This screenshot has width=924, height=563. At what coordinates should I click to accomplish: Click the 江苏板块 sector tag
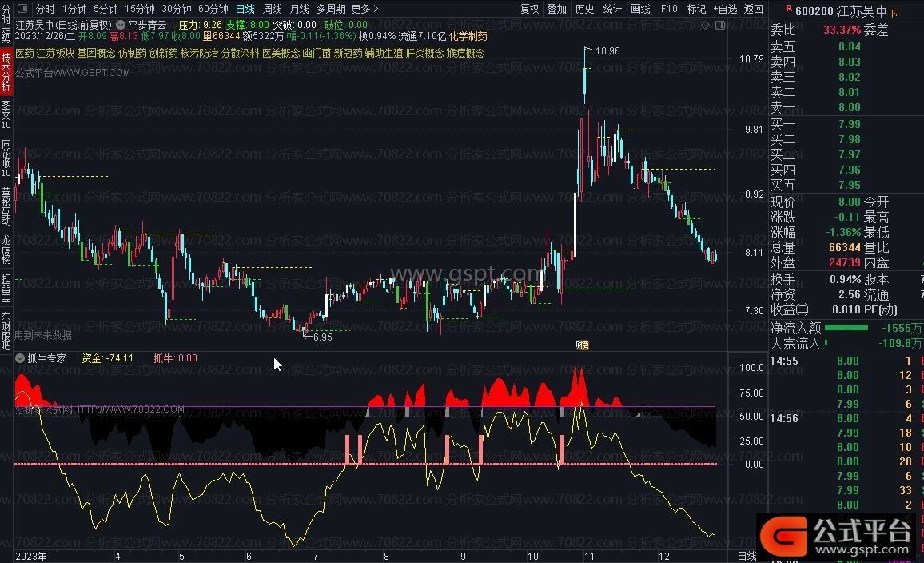pos(55,53)
